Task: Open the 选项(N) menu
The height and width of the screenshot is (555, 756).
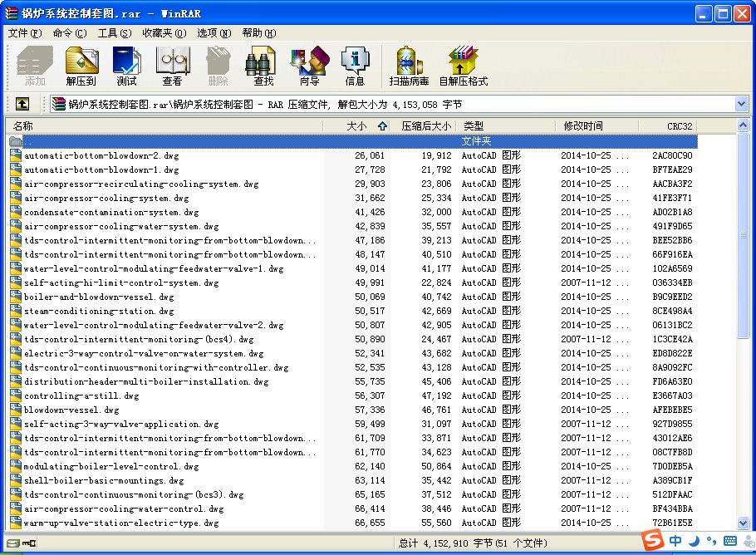Action: coord(214,32)
